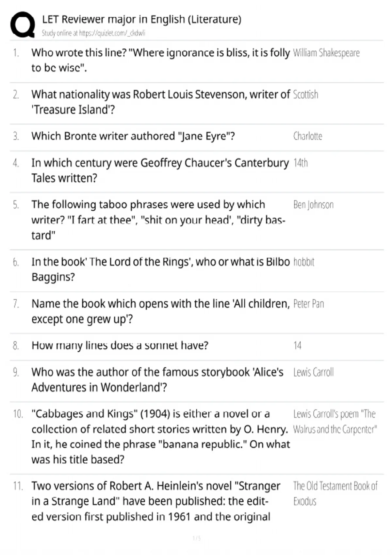Viewport: 392px width, 556px height.
Task: Select the Cabbages and Kings question
Action: click(x=160, y=437)
